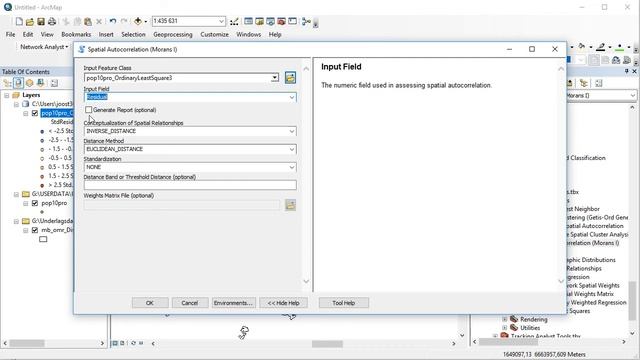Screen dimensions: 640x360
Task: Click the Distance Band or Threshold Distance field
Action: [190, 185]
